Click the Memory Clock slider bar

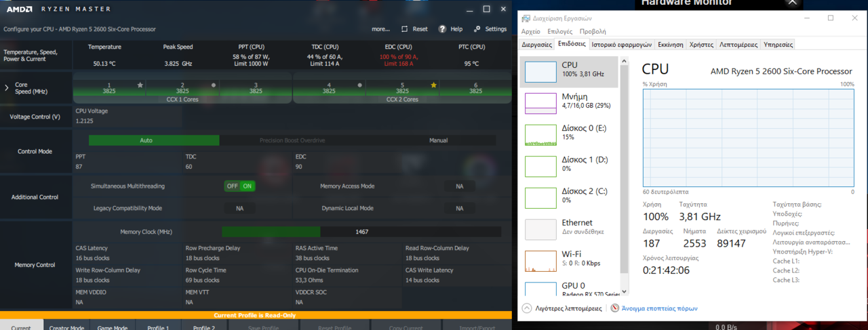click(361, 231)
